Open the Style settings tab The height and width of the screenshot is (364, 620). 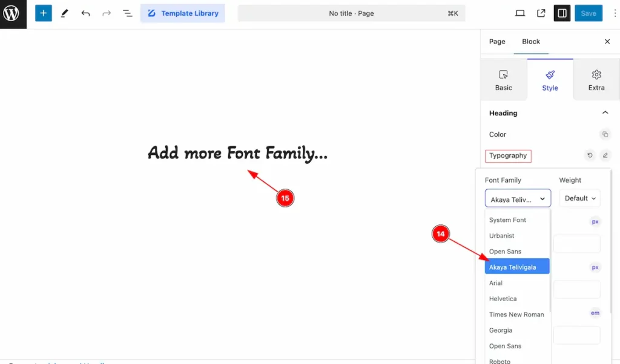pyautogui.click(x=550, y=80)
